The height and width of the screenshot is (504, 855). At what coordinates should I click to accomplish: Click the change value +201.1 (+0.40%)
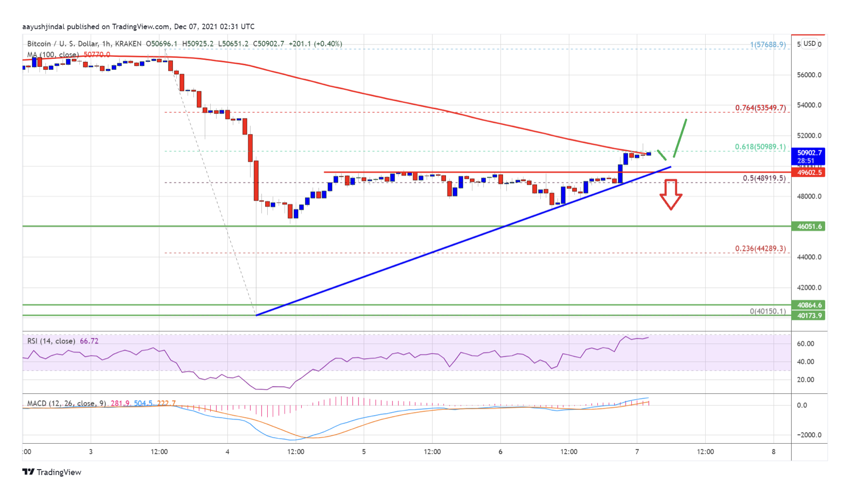[x=315, y=44]
